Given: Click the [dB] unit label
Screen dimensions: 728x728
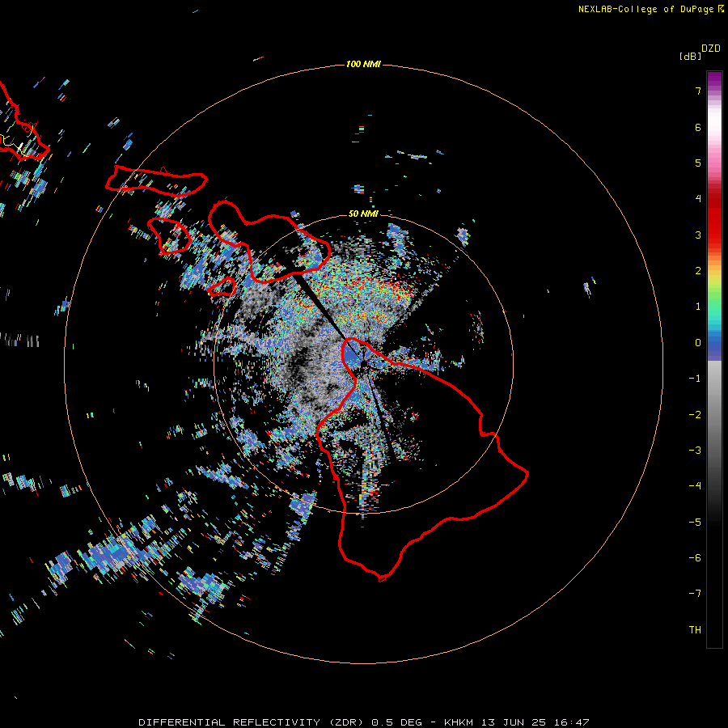Looking at the screenshot, I should tap(691, 56).
